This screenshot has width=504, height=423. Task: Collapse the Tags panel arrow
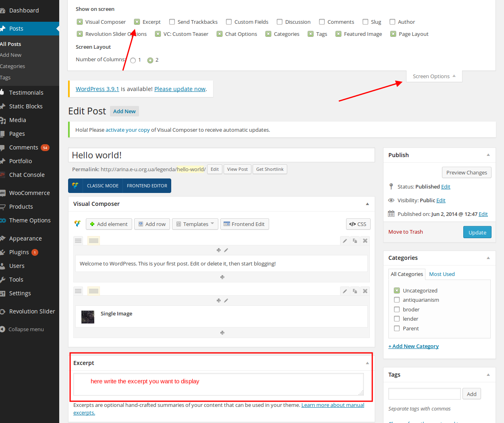(488, 375)
